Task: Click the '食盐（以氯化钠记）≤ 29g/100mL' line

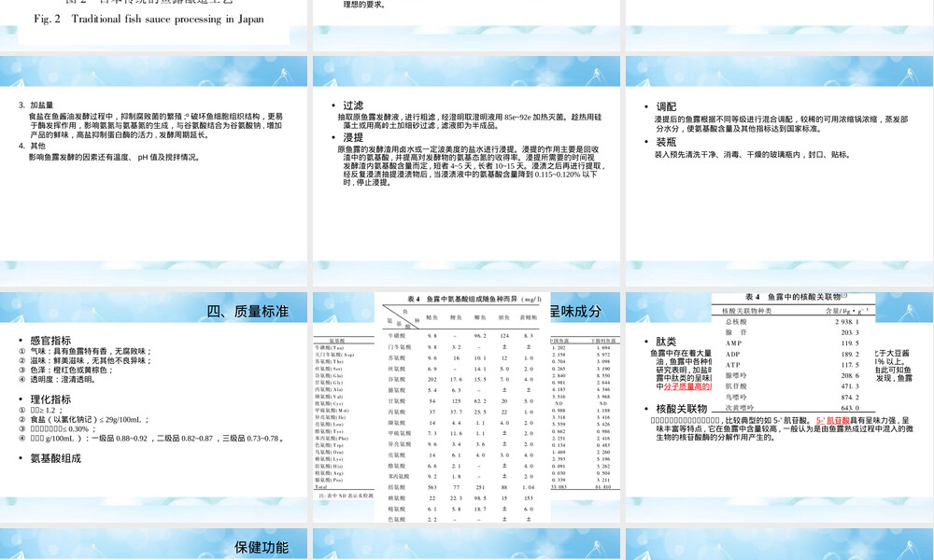Action: click(88, 420)
